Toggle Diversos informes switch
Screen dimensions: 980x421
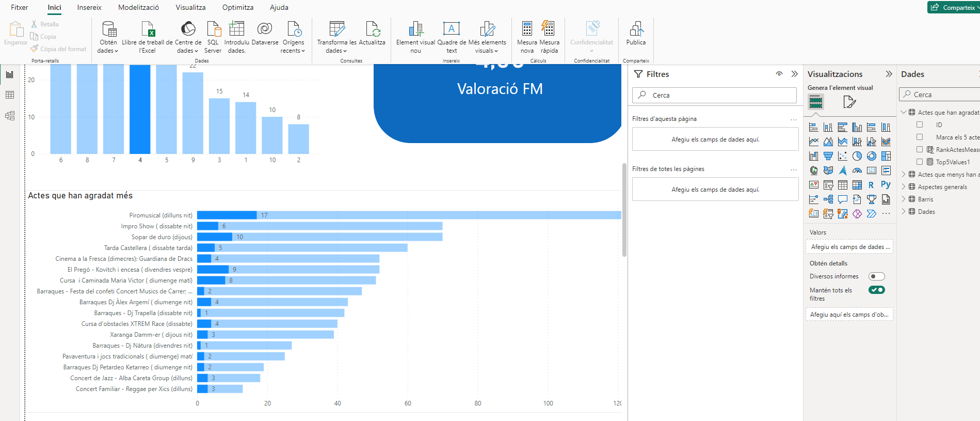(x=876, y=276)
